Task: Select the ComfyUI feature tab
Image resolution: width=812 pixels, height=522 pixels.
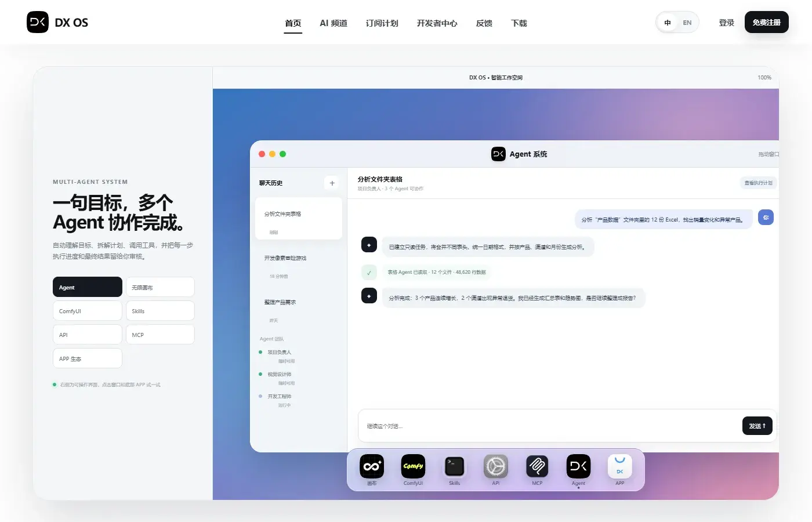Action: point(88,311)
